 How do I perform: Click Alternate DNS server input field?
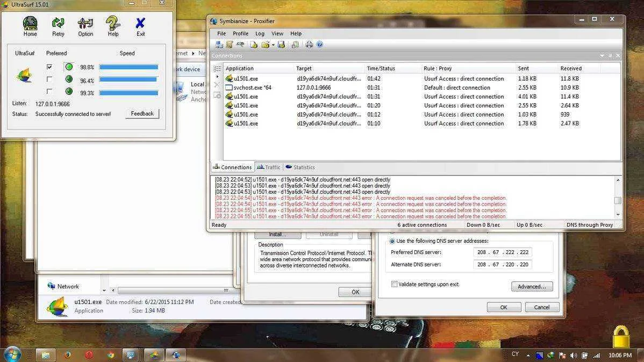pos(503,265)
